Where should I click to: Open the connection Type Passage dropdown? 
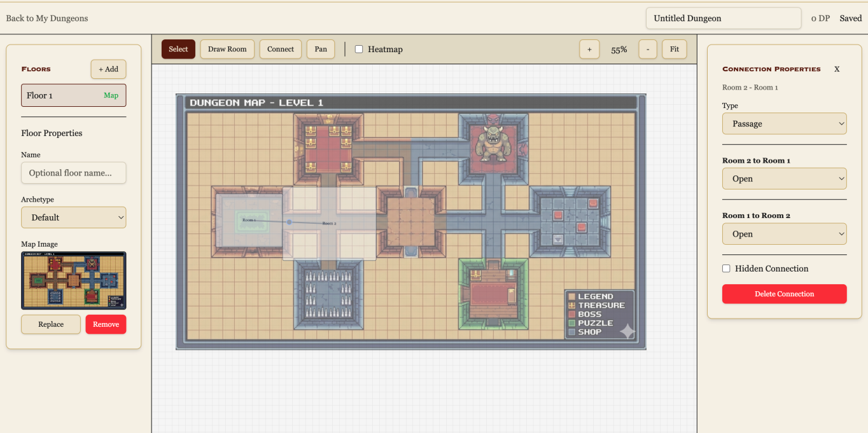tap(784, 124)
